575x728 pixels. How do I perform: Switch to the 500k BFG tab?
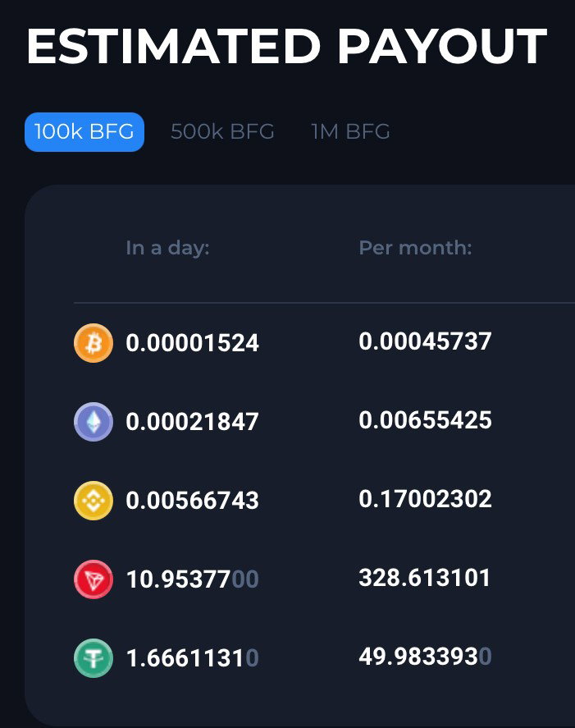pyautogui.click(x=222, y=132)
